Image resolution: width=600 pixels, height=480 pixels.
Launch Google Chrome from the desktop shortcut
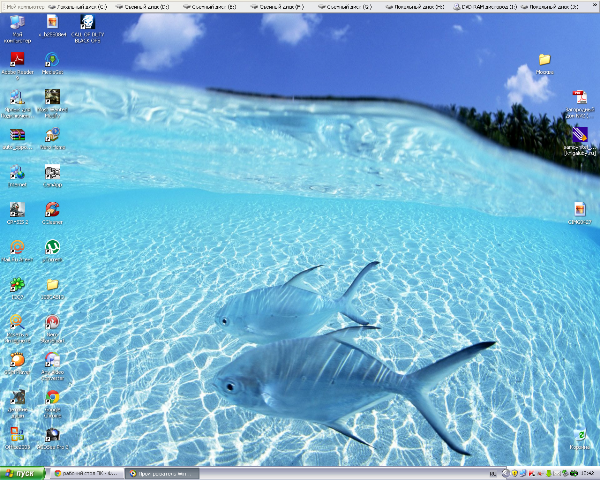click(x=52, y=397)
